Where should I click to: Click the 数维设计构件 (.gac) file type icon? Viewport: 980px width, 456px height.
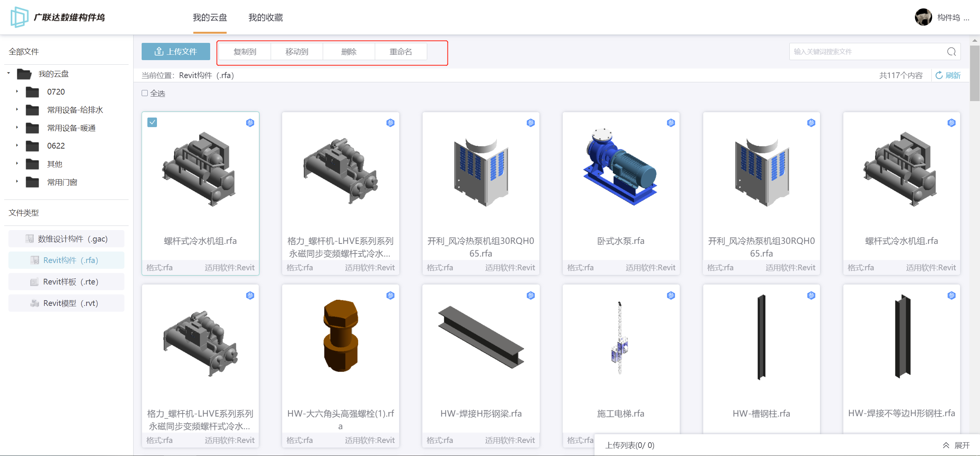29,239
